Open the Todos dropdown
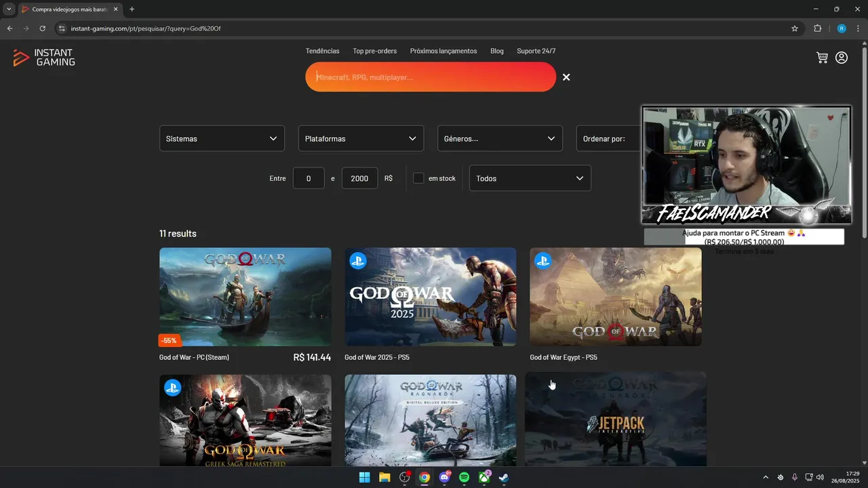This screenshot has height=488, width=868. [530, 178]
